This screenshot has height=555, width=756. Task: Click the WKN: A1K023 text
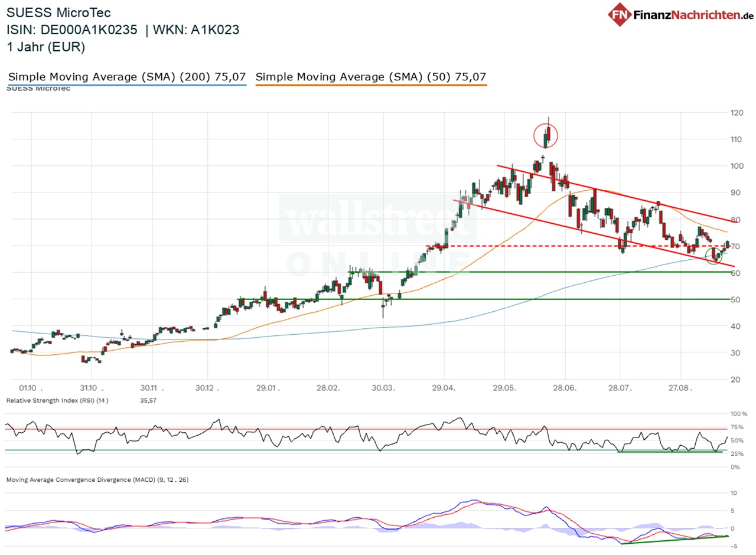pyautogui.click(x=197, y=30)
